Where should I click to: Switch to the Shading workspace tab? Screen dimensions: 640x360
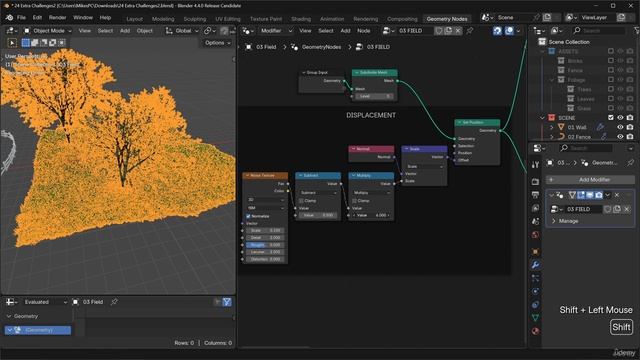point(301,19)
